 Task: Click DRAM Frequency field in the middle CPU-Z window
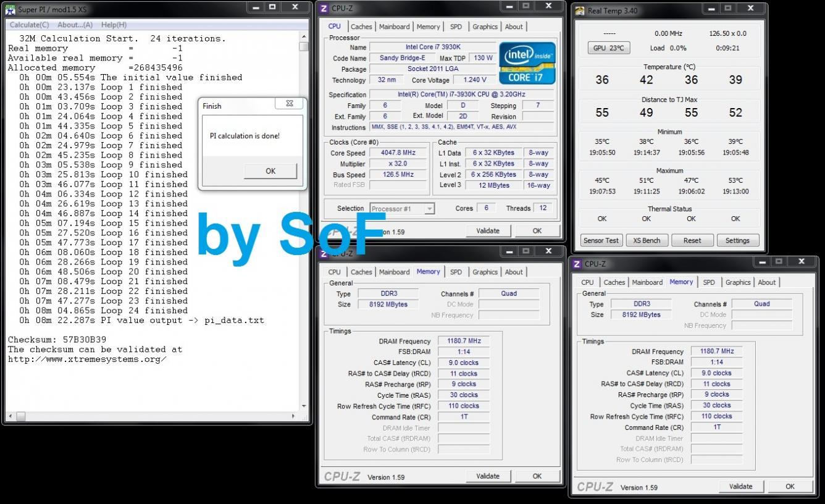[464, 341]
